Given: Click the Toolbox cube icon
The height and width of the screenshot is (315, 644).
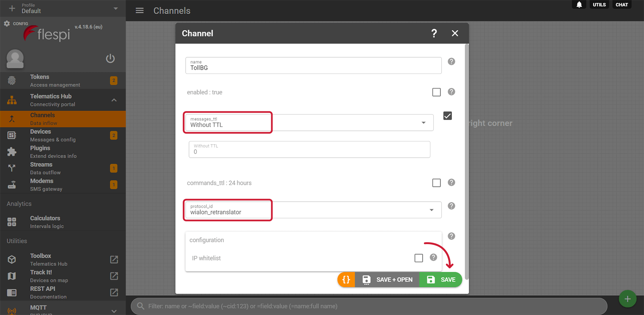Looking at the screenshot, I should [12, 259].
